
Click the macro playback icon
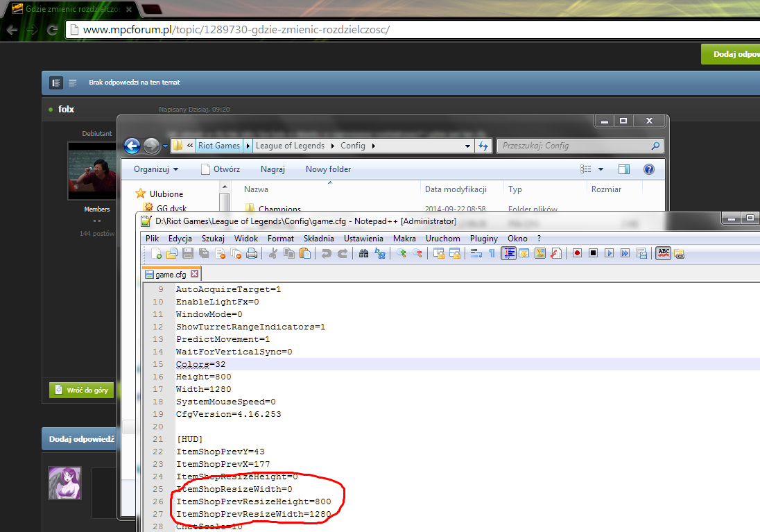point(610,253)
